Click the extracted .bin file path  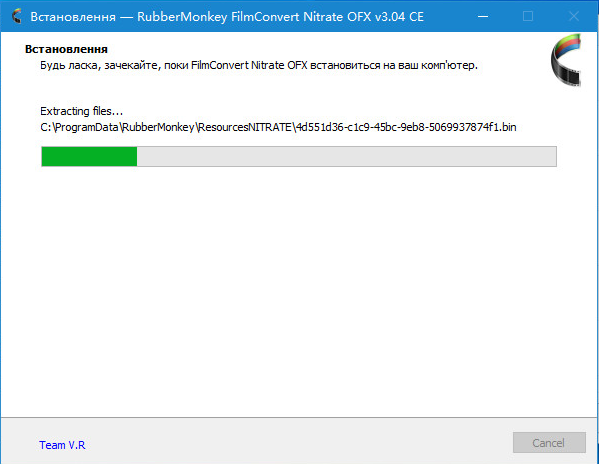(278, 127)
